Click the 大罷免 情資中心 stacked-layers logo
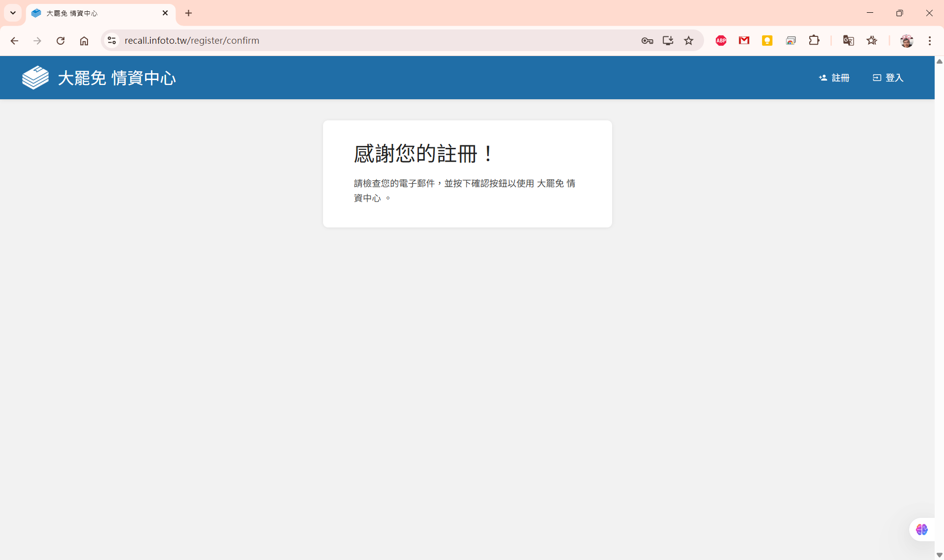The image size is (944, 560). [x=35, y=78]
